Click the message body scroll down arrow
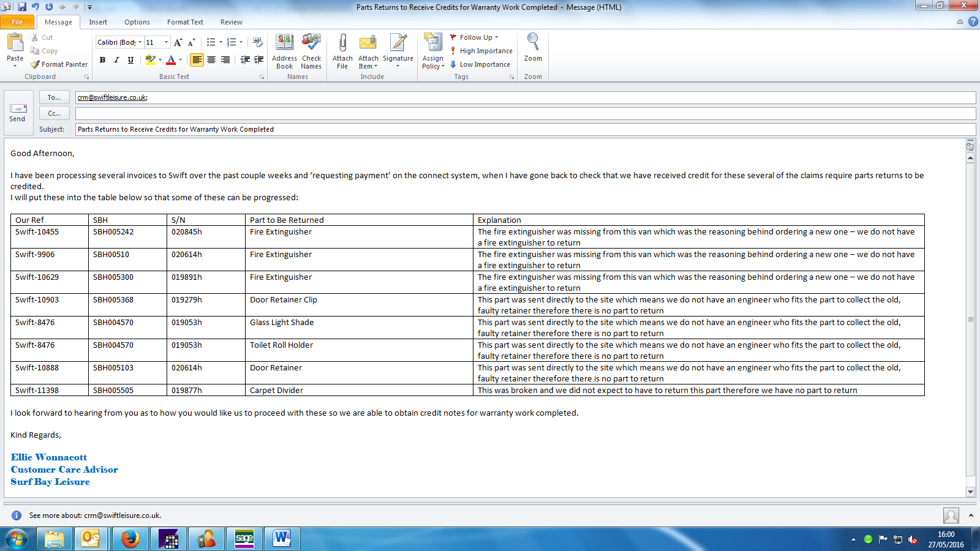This screenshot has height=551, width=980. [x=970, y=492]
